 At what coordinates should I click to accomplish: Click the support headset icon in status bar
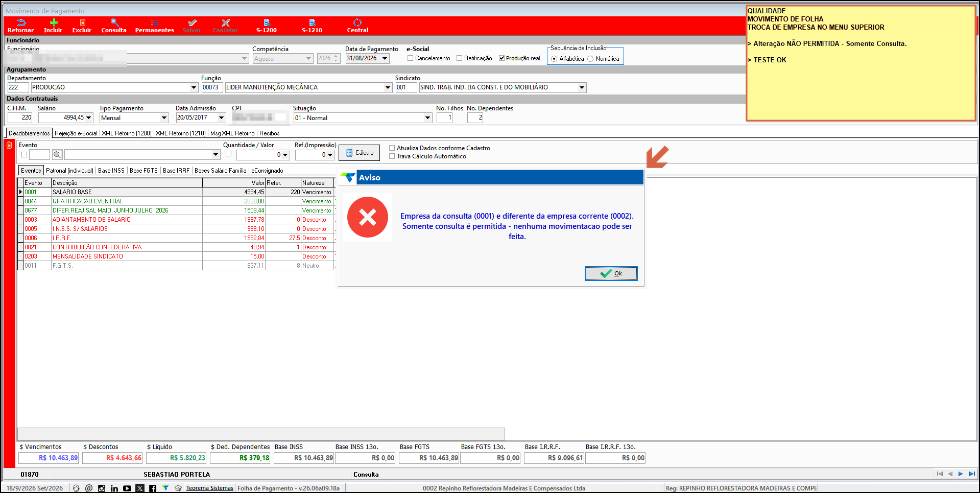click(x=76, y=488)
